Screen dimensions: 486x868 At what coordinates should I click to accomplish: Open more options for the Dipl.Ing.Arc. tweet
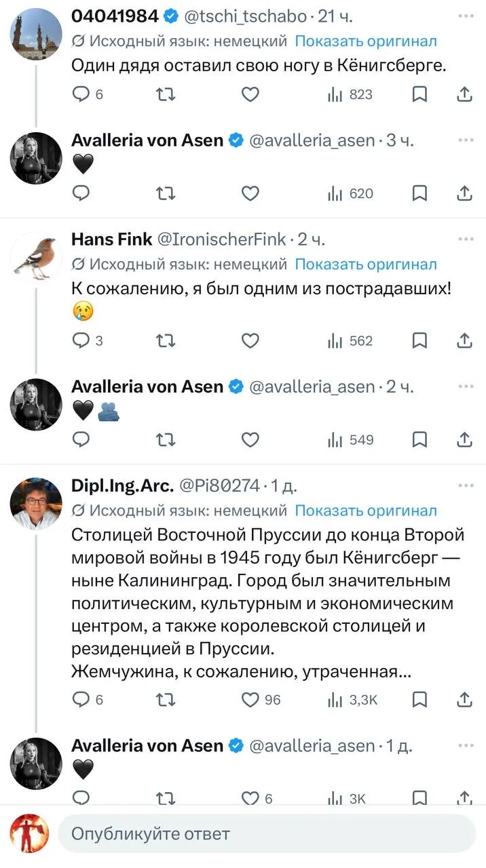466,485
